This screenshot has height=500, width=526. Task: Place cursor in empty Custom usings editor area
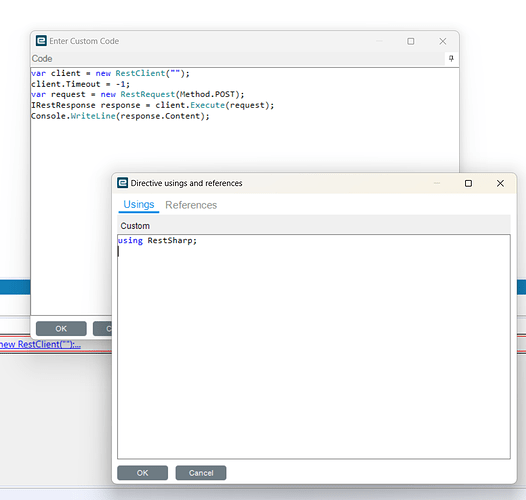tap(314, 352)
